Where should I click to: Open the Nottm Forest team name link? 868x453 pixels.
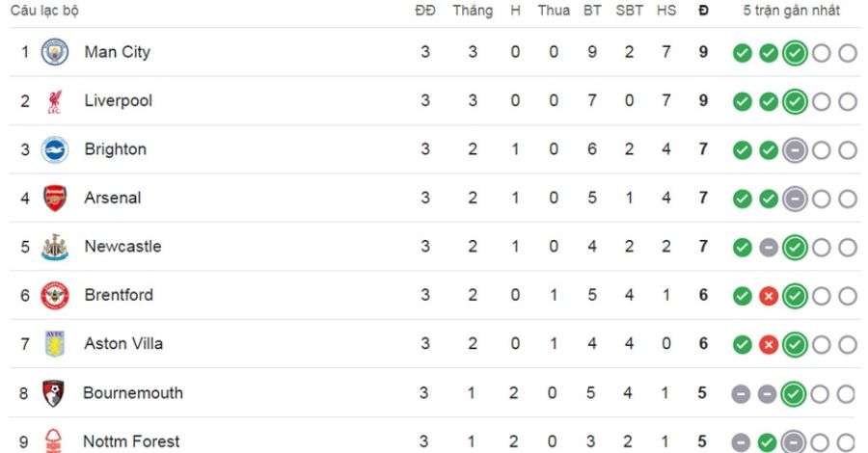coord(131,441)
